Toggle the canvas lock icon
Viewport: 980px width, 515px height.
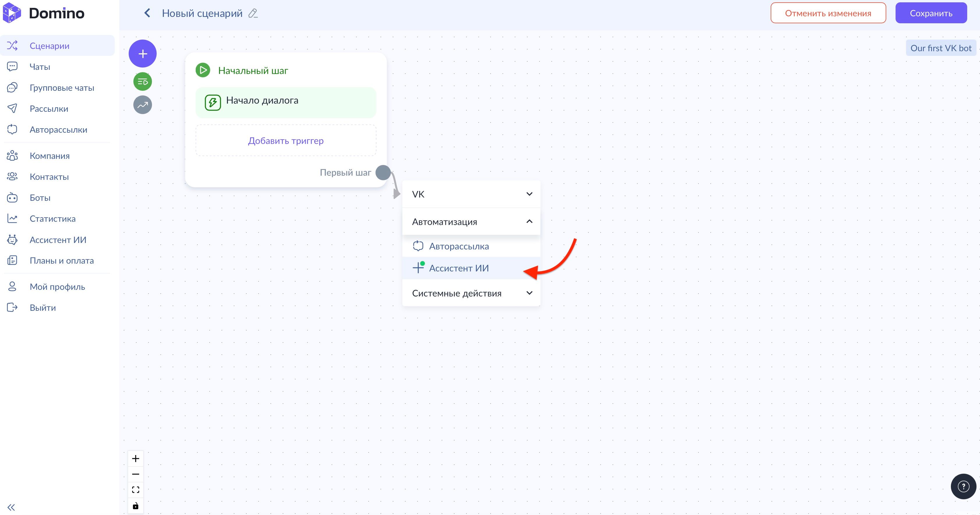pos(135,505)
